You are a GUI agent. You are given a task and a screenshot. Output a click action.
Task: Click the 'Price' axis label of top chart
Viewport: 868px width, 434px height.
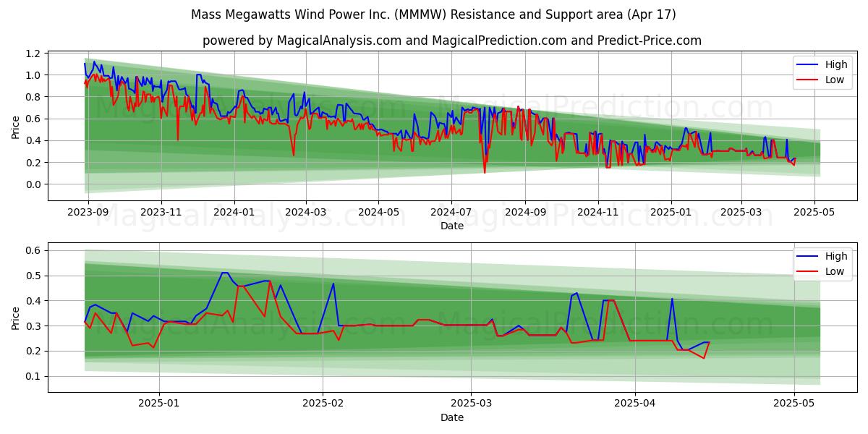click(x=16, y=126)
